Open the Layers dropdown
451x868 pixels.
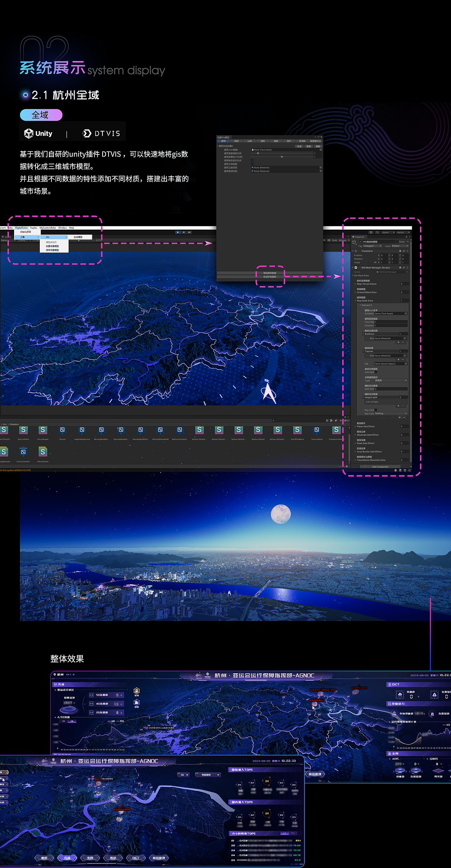point(388,232)
